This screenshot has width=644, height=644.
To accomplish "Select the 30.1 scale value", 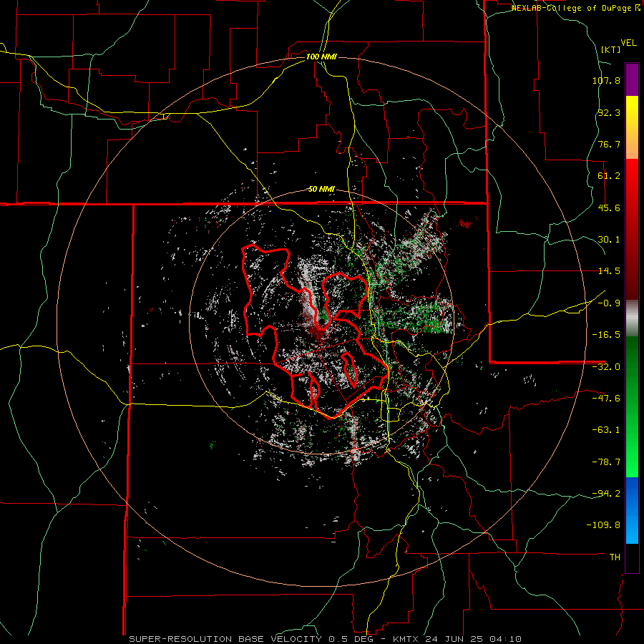I will point(609,240).
